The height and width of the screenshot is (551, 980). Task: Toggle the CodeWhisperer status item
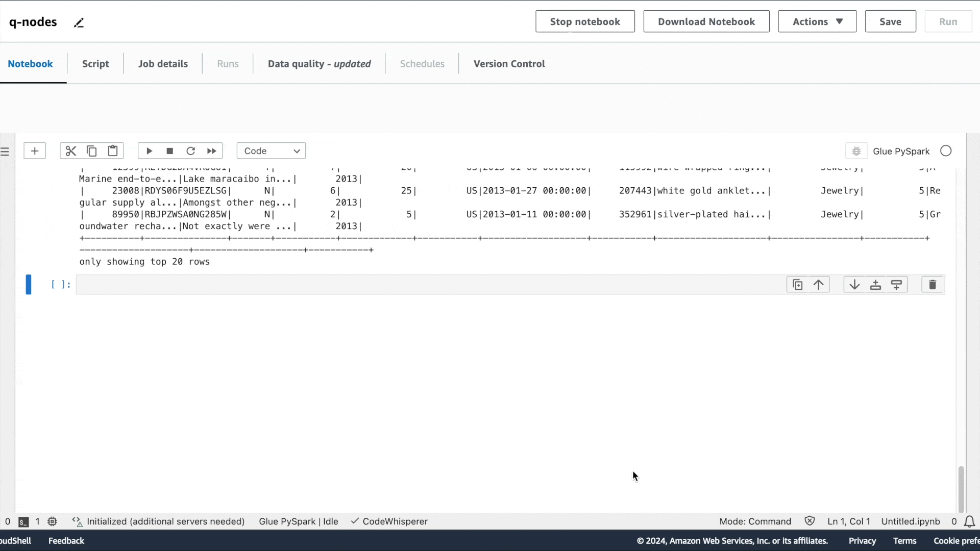389,521
